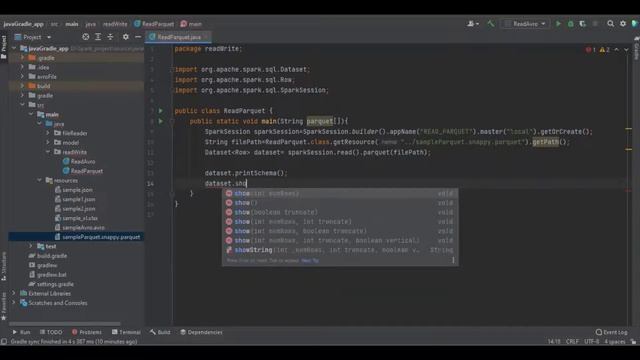Click the run gutter icon beside main method
This screenshot has width=640, height=360.
[161, 121]
